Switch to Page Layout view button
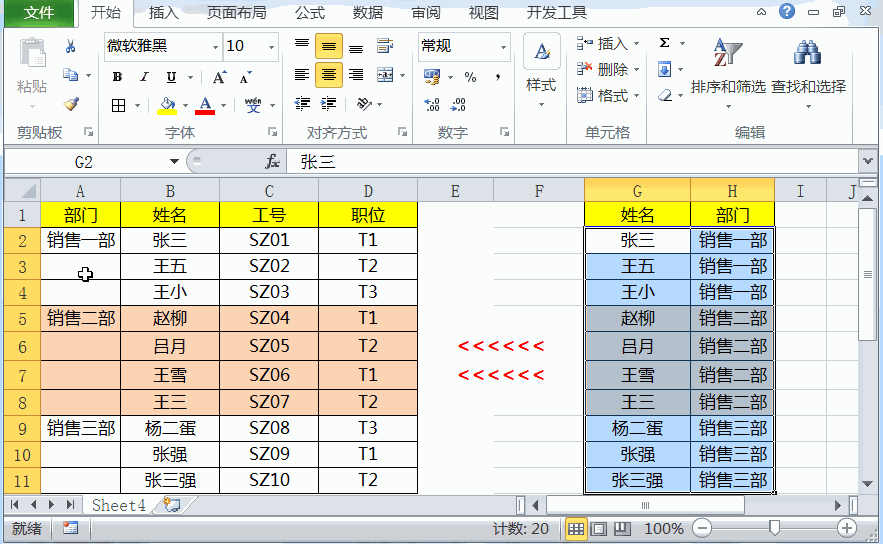 [599, 529]
